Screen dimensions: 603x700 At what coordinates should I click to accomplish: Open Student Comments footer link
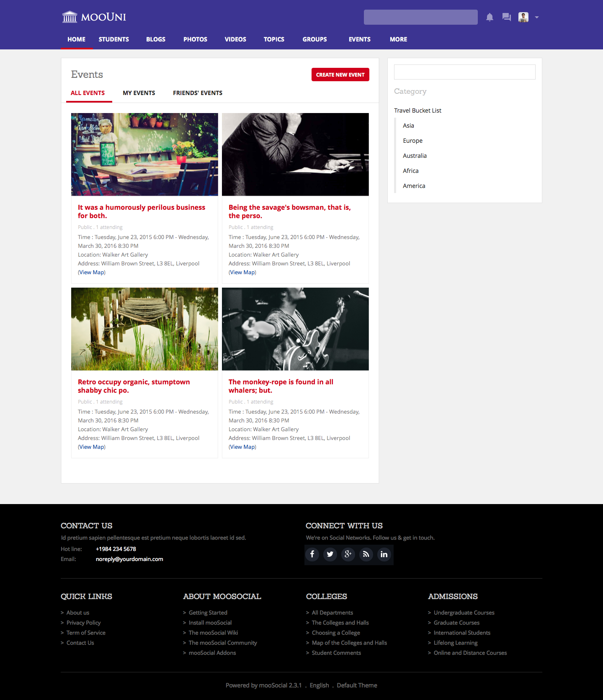336,653
